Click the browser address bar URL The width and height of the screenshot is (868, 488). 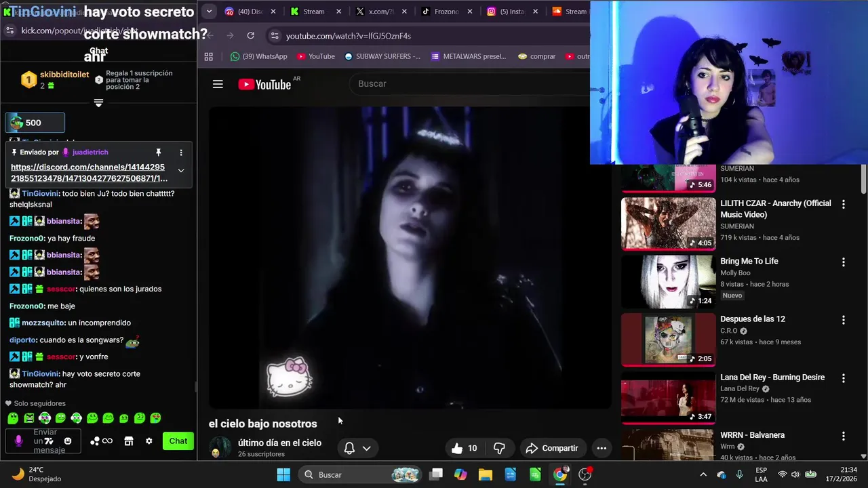pos(349,36)
